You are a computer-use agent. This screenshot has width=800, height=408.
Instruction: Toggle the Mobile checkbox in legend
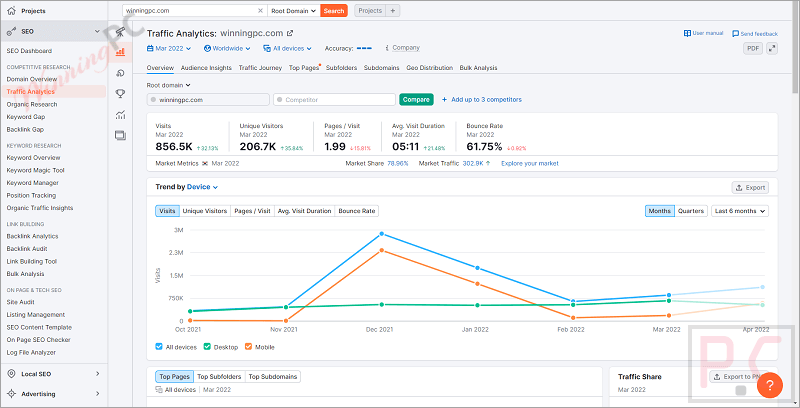(x=248, y=347)
